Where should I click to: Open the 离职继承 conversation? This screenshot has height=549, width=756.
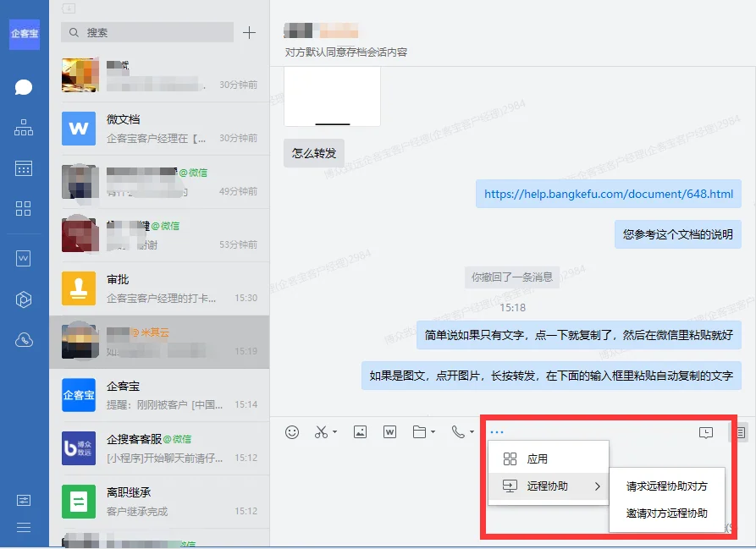(x=159, y=502)
